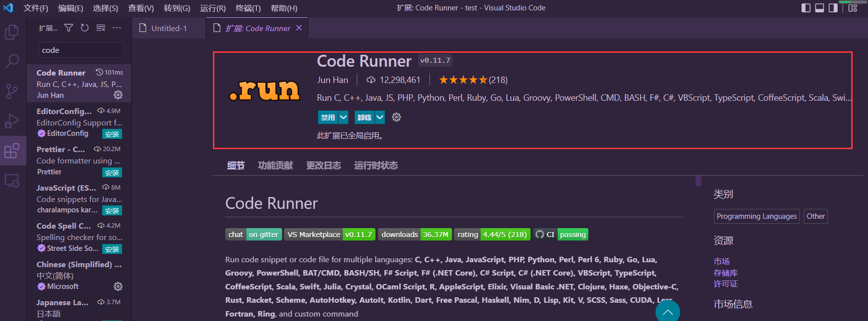Image resolution: width=868 pixels, height=321 pixels.
Task: Click the VS Code logo icon
Action: pos(8,8)
